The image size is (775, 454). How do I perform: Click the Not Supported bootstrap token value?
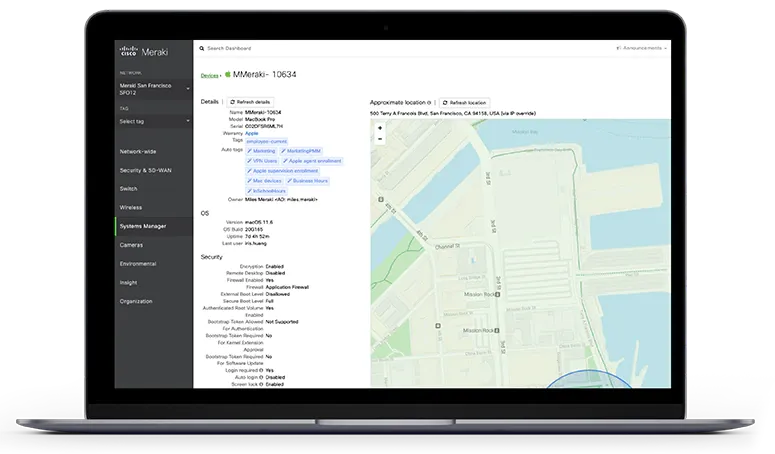282,322
